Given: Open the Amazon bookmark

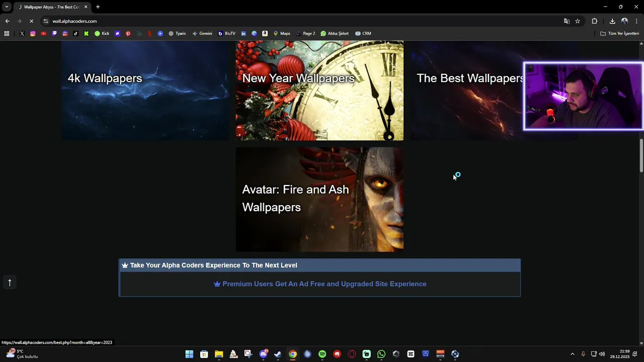Looking at the screenshot, I should (x=265, y=34).
